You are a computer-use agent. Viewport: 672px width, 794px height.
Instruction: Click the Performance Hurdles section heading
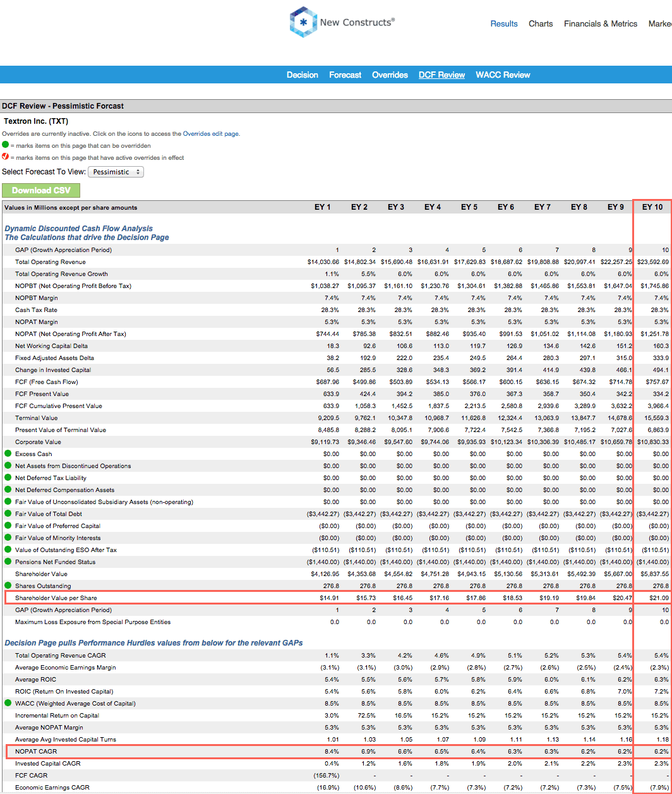pyautogui.click(x=153, y=642)
